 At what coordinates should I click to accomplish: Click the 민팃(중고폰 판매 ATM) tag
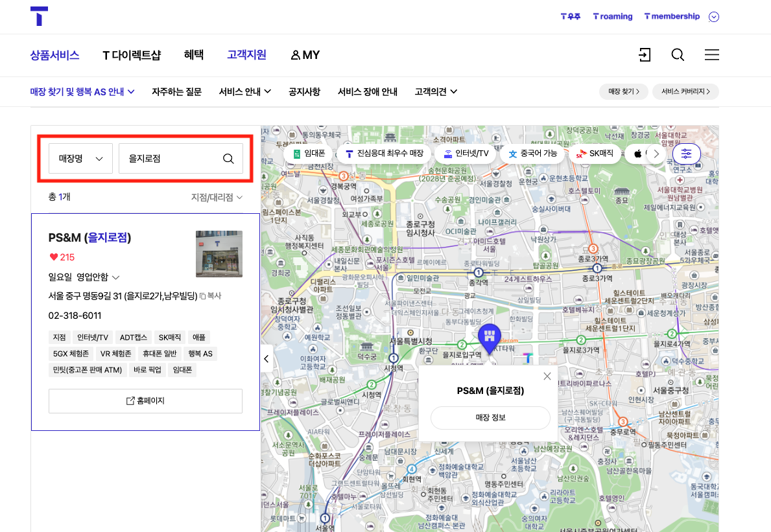pyautogui.click(x=88, y=370)
